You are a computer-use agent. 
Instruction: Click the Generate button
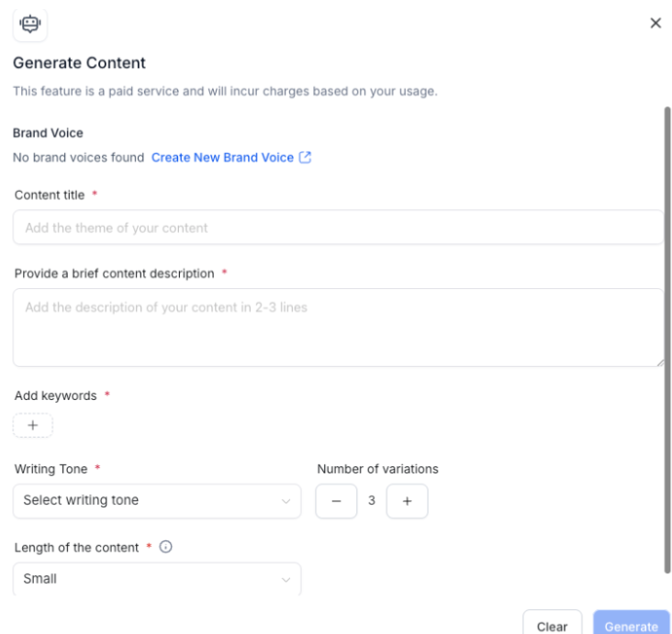[631, 626]
